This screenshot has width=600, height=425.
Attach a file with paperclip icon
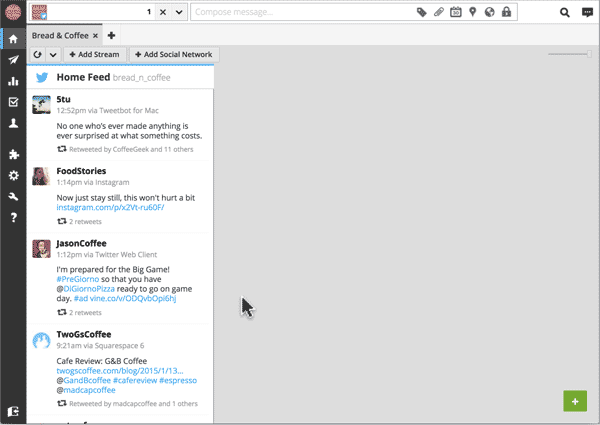coord(439,12)
